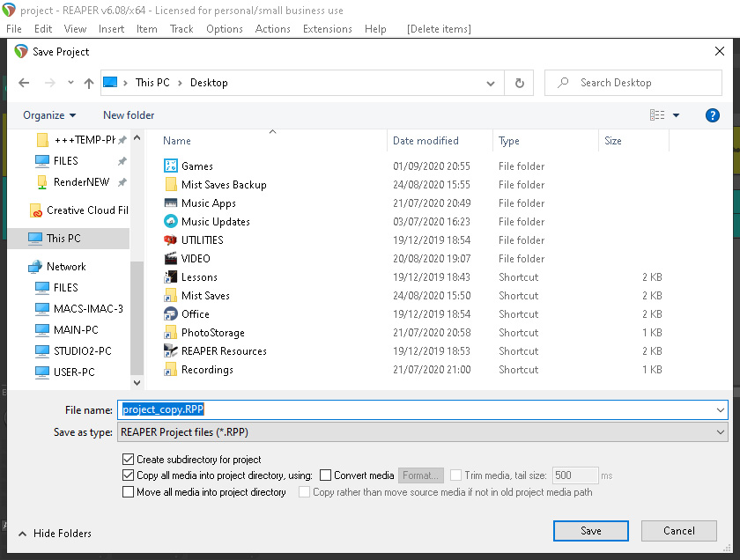
Task: Click the REAPER logo in Save Project title
Action: pos(21,51)
